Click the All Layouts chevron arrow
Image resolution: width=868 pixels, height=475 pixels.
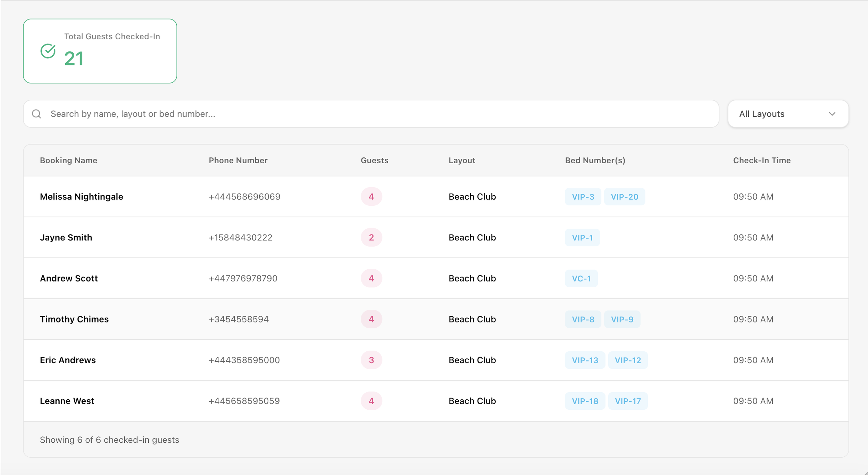[832, 114]
